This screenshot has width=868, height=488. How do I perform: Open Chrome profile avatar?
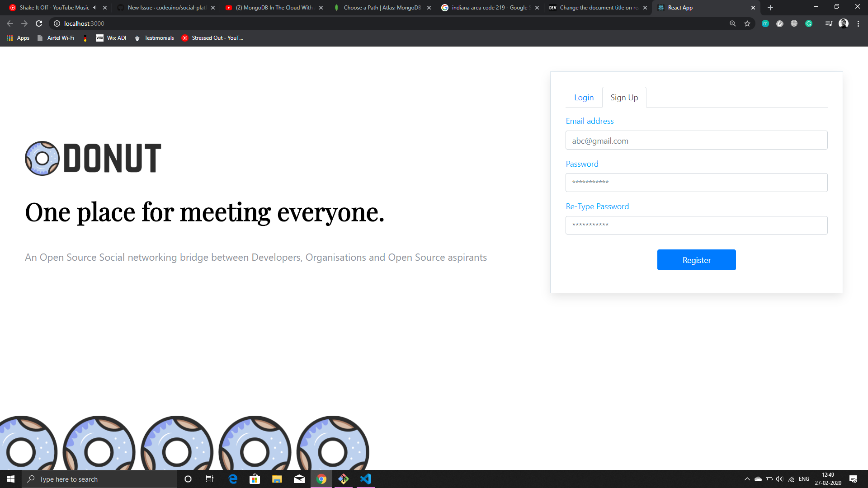tap(844, 23)
